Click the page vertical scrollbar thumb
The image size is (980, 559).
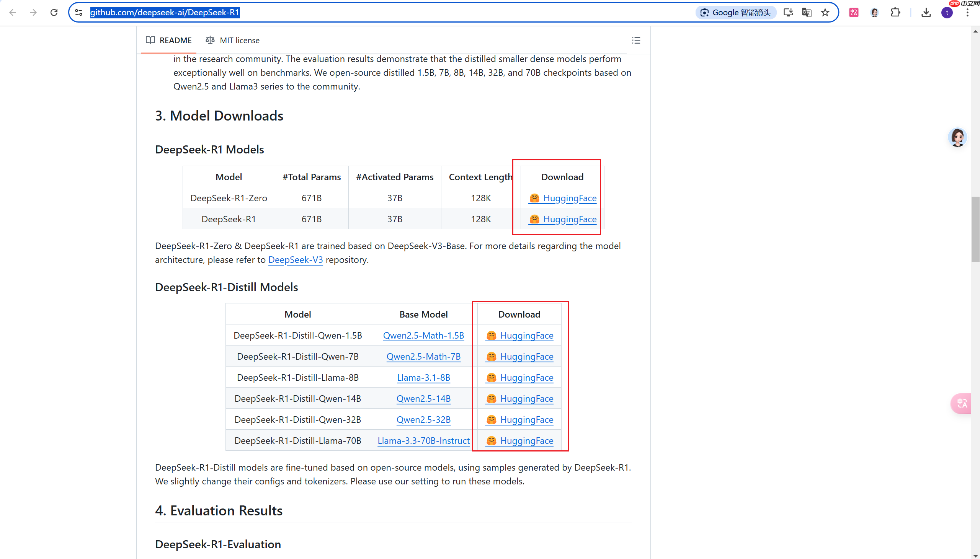(975, 229)
